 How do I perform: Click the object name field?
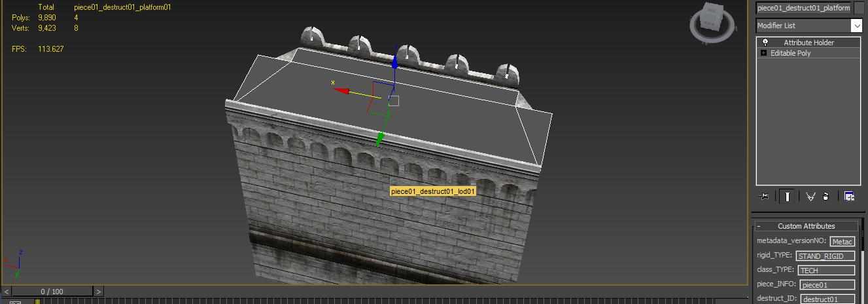(803, 8)
